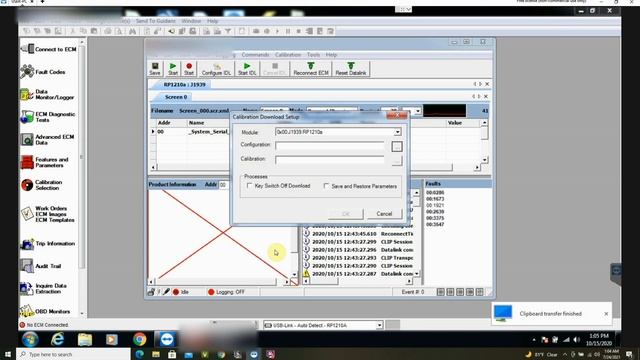Open ECM Diagnostic Tests in sidebar
Viewport: 640px width, 360px height.
click(48, 117)
